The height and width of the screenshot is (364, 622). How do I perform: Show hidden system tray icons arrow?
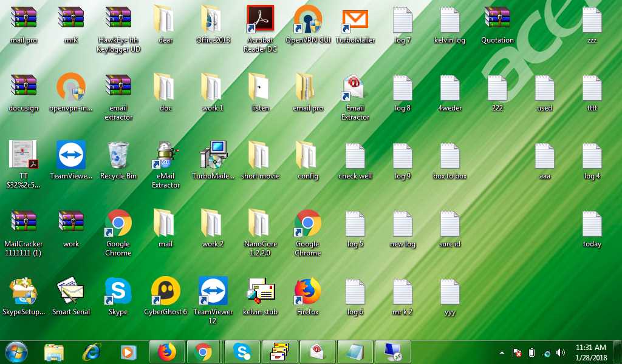[502, 352]
